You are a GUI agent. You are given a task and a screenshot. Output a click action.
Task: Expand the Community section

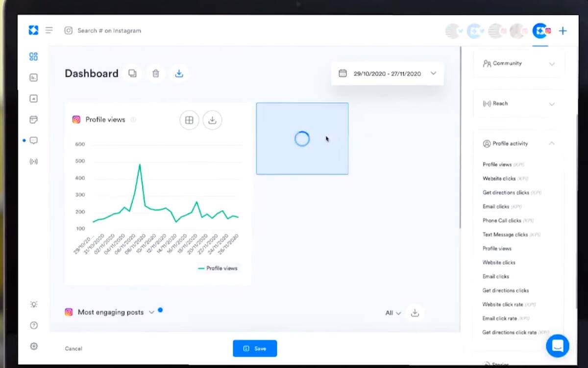[519, 63]
